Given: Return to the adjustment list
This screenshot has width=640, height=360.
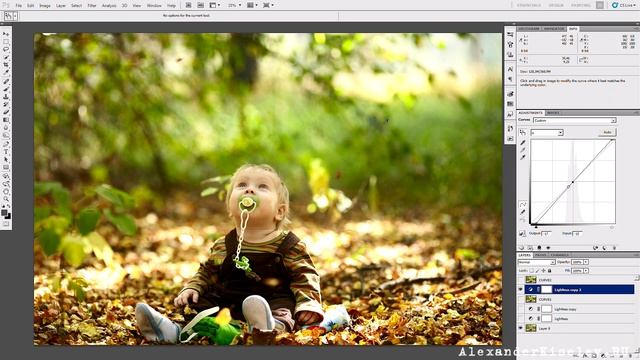Looking at the screenshot, I should (x=521, y=248).
